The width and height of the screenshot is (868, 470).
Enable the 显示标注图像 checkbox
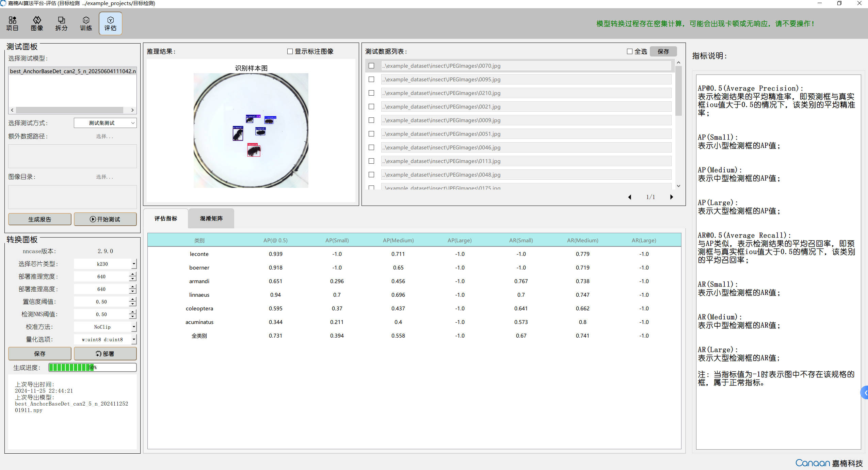(290, 51)
